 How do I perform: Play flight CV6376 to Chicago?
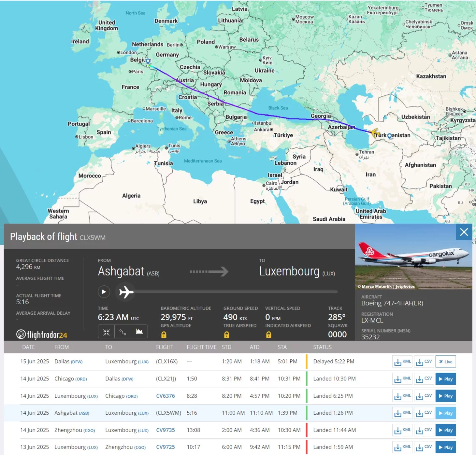click(x=446, y=396)
